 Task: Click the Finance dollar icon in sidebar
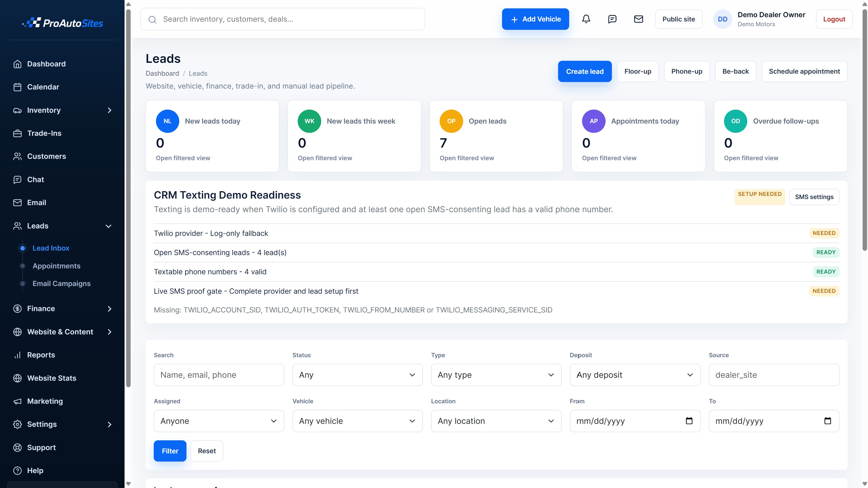pos(17,308)
